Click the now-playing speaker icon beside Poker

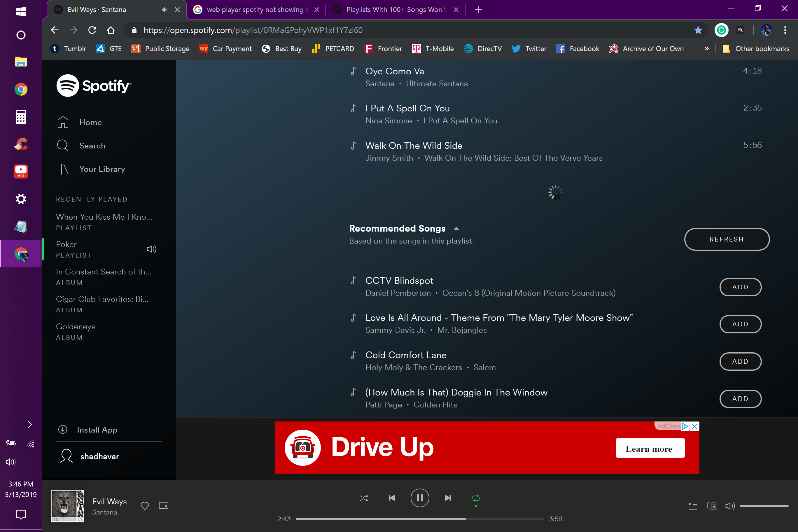[x=151, y=249]
